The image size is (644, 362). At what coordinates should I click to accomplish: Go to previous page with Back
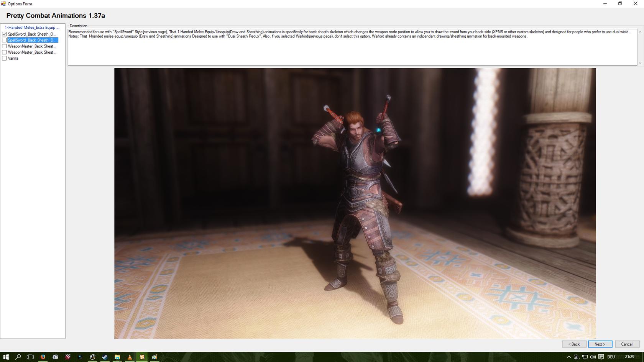pos(574,344)
